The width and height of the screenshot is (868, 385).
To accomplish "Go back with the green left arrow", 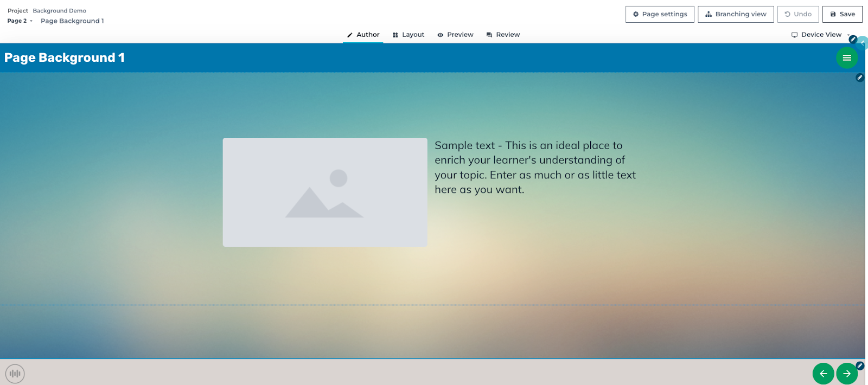I will 823,374.
